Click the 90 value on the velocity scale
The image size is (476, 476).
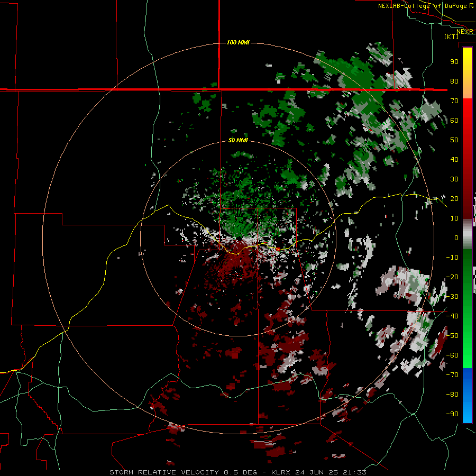454,62
